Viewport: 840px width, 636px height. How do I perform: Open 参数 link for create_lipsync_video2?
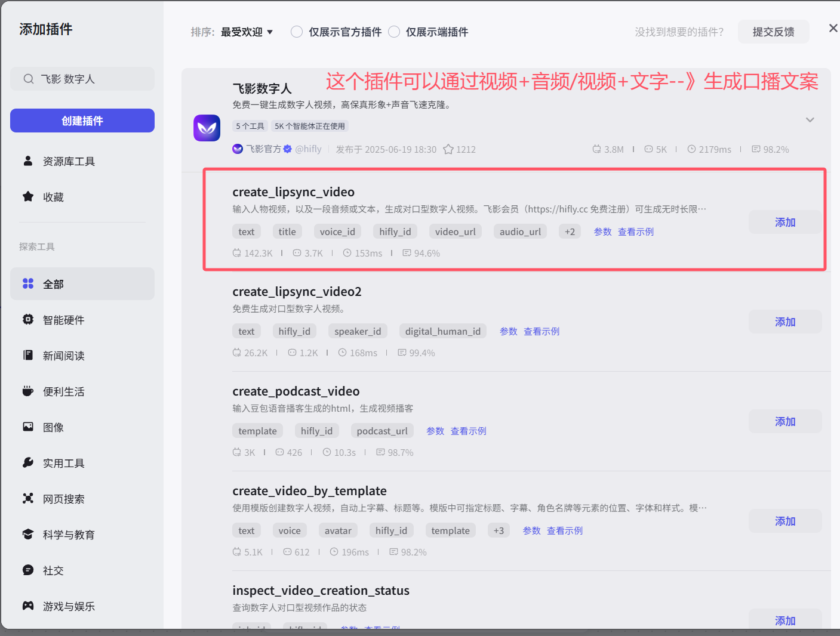point(509,331)
